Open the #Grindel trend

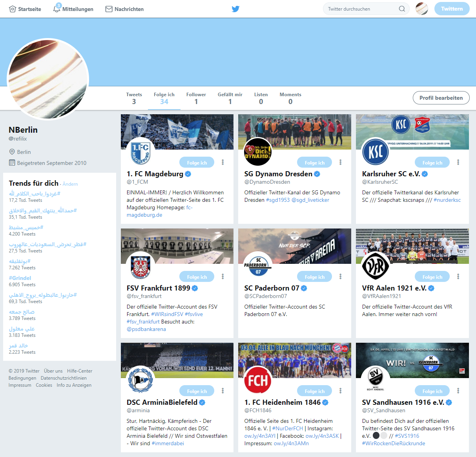(20, 278)
